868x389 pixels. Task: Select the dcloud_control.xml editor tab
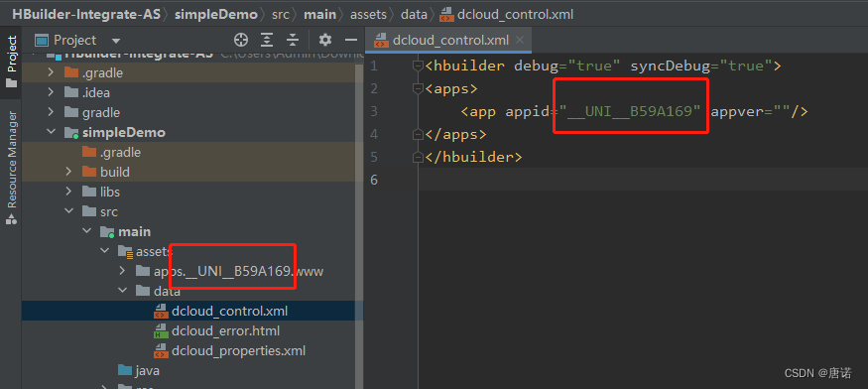coord(449,40)
